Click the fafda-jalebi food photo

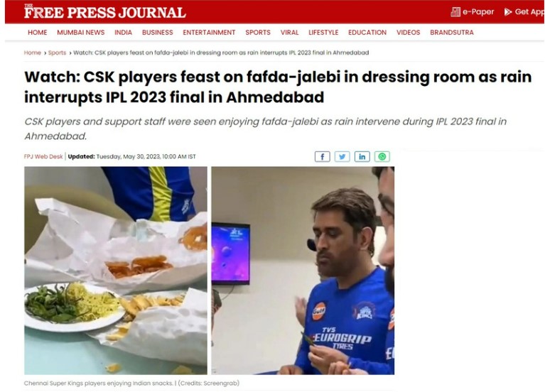116,271
